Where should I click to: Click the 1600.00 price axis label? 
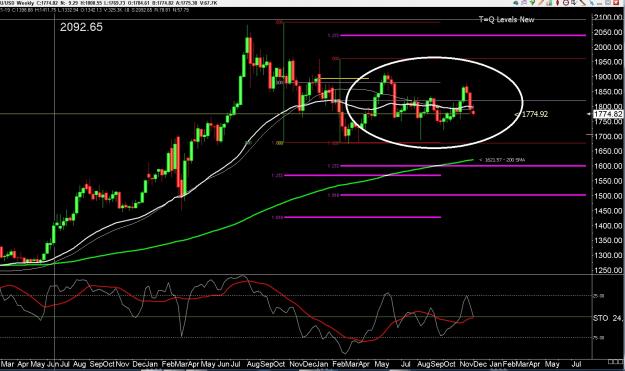tap(608, 166)
